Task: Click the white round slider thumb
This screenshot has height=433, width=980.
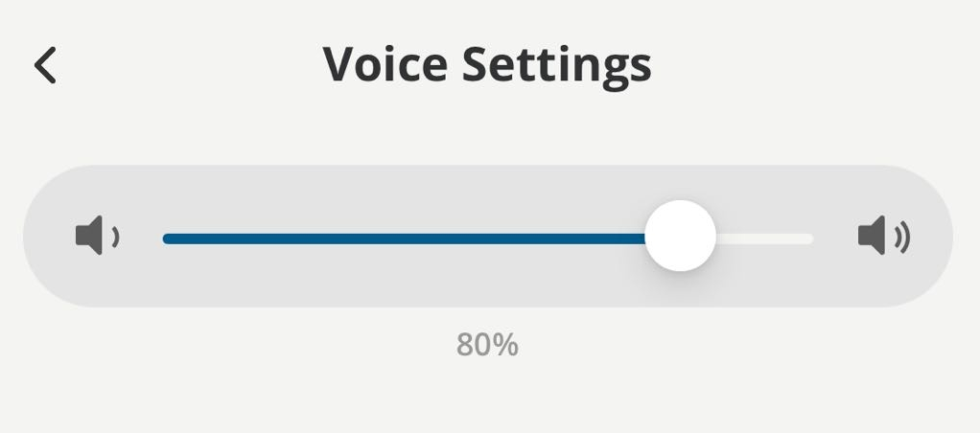Action: [x=680, y=237]
